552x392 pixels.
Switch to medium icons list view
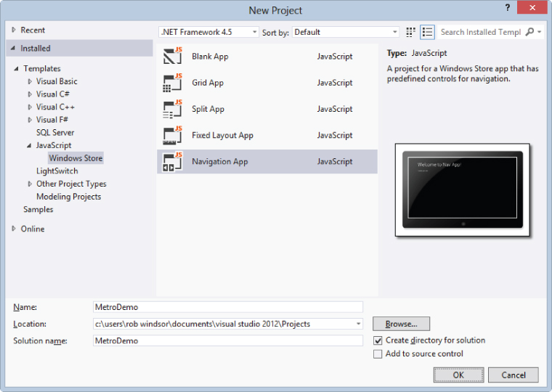427,32
